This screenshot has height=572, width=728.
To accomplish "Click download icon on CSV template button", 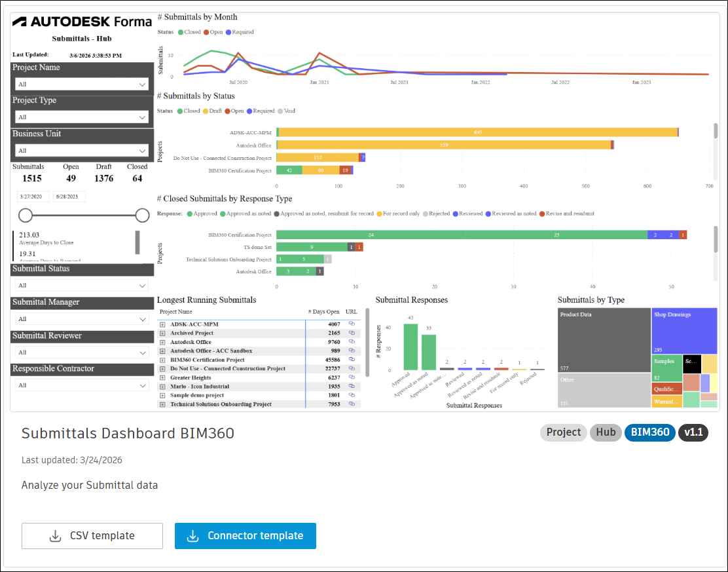I will (x=55, y=536).
